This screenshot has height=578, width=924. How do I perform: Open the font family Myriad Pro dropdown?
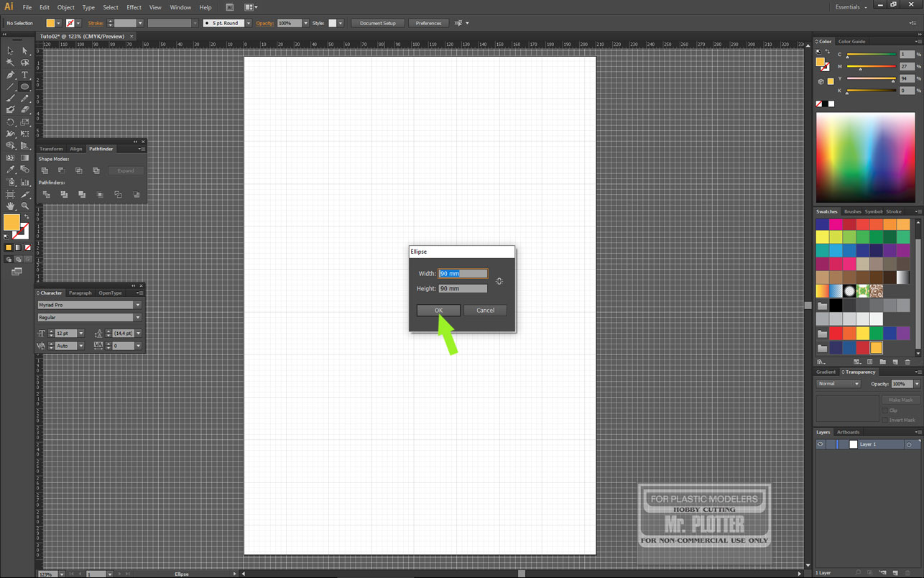pyautogui.click(x=138, y=305)
